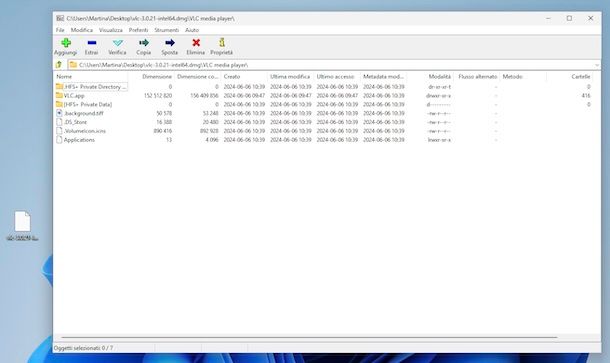The image size is (610, 363).
Task: Click the horizontal scrollbar of file list
Action: tap(309, 337)
